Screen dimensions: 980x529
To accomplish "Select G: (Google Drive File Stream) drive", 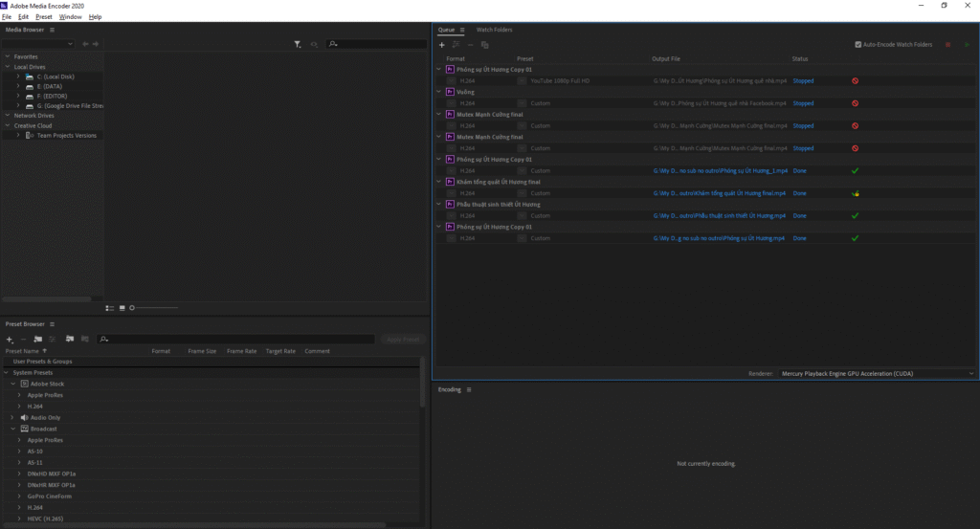I will pyautogui.click(x=70, y=106).
